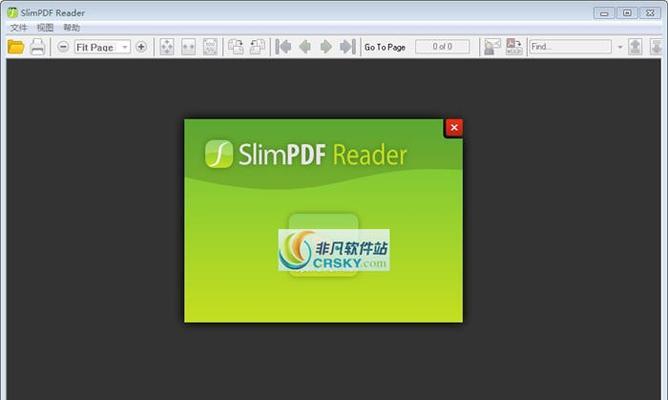The height and width of the screenshot is (400, 668).
Task: Click inside the Find search box
Action: (x=570, y=46)
